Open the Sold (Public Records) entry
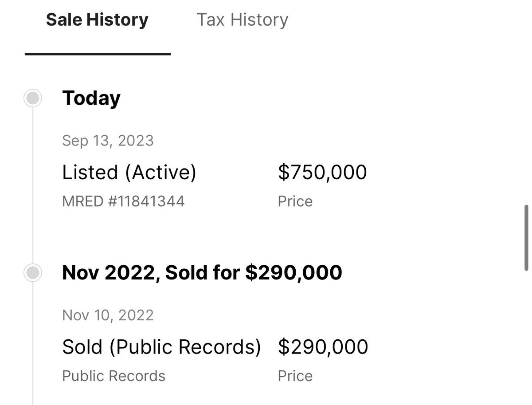Image resolution: width=532 pixels, height=405 pixels. click(x=161, y=347)
